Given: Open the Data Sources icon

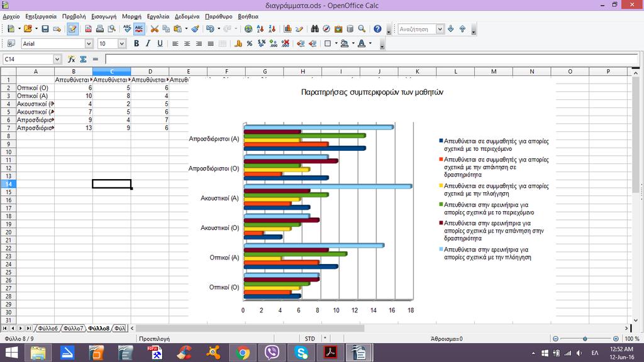Looking at the screenshot, I should [x=350, y=29].
